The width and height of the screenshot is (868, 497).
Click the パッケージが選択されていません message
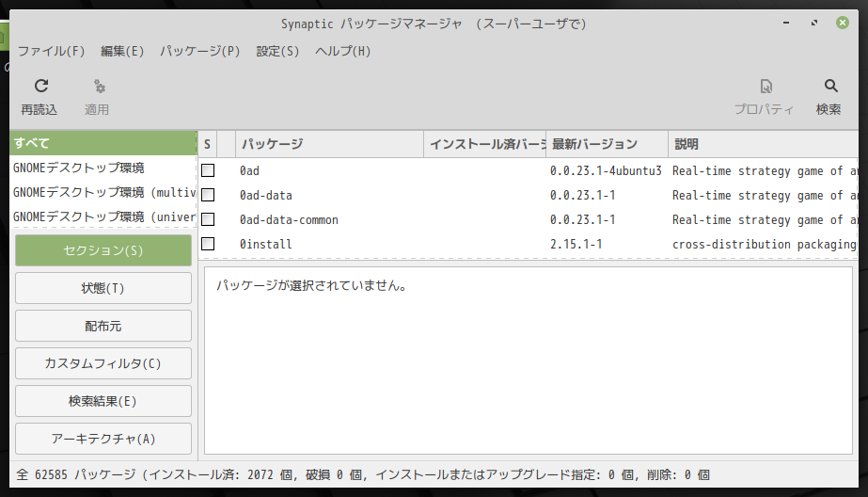pos(311,285)
